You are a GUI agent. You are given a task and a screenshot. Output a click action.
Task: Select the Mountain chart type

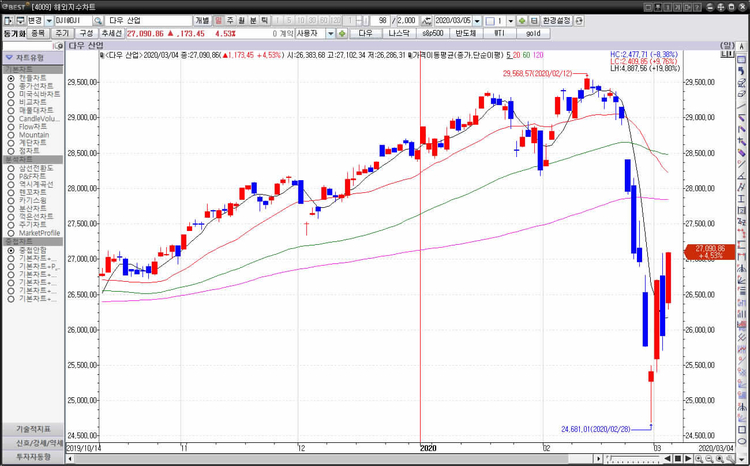click(x=11, y=135)
